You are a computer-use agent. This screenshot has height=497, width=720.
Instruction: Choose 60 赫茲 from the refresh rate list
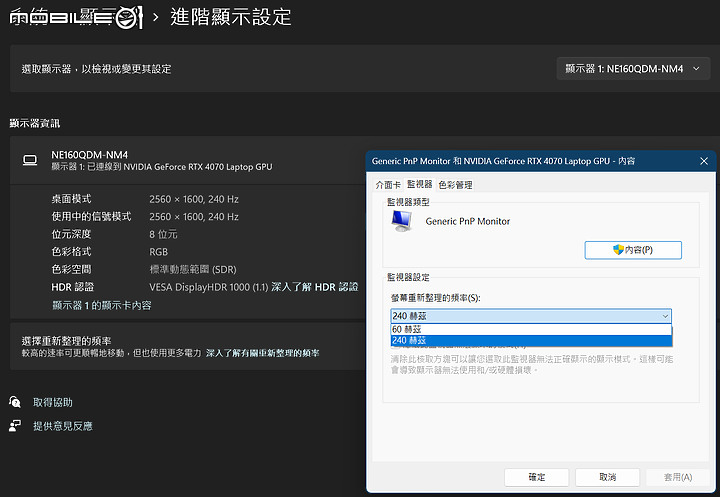click(x=531, y=329)
